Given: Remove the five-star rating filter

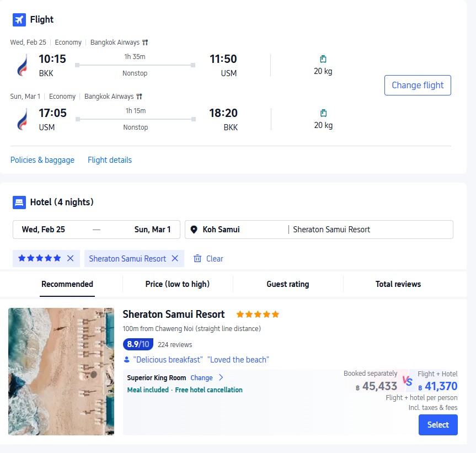Looking at the screenshot, I should pyautogui.click(x=70, y=258).
